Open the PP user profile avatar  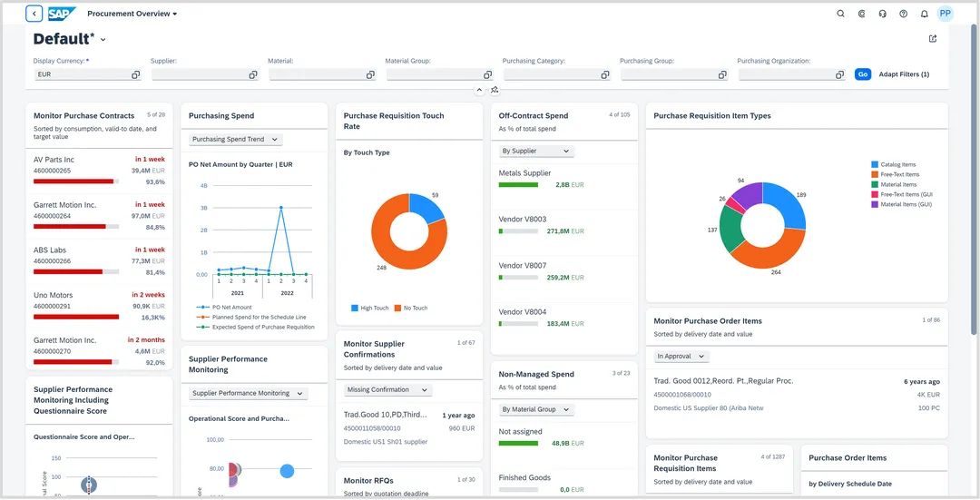point(945,14)
